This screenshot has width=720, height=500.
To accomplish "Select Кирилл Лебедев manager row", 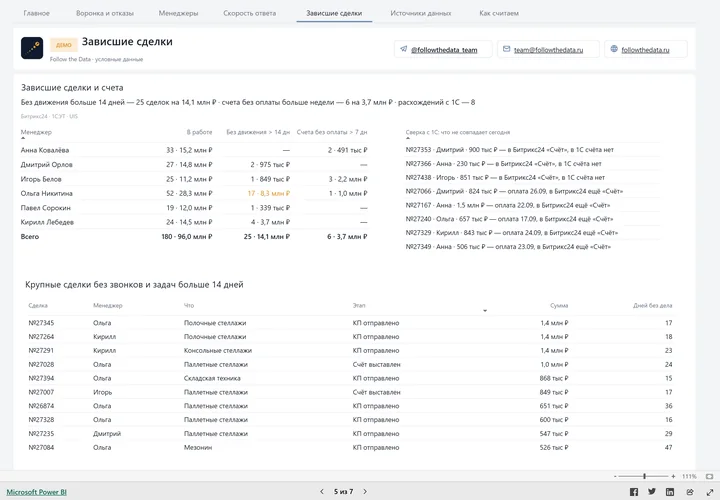I will point(194,222).
